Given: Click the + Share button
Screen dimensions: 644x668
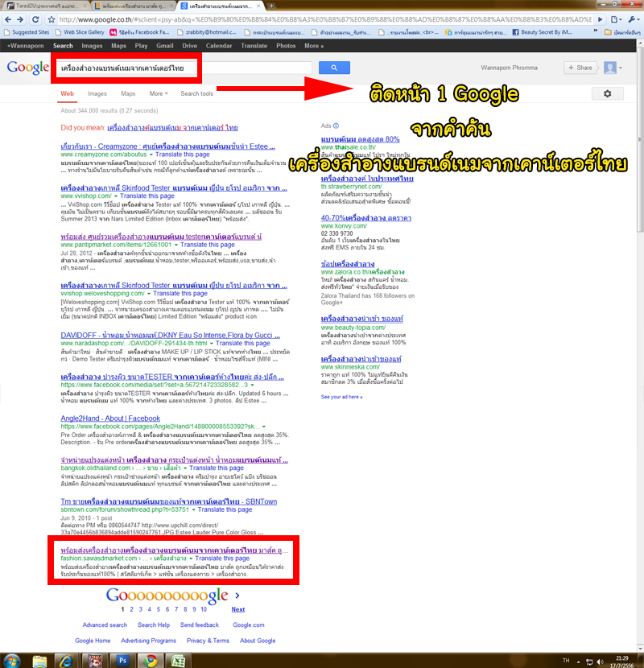Looking at the screenshot, I should pos(580,68).
